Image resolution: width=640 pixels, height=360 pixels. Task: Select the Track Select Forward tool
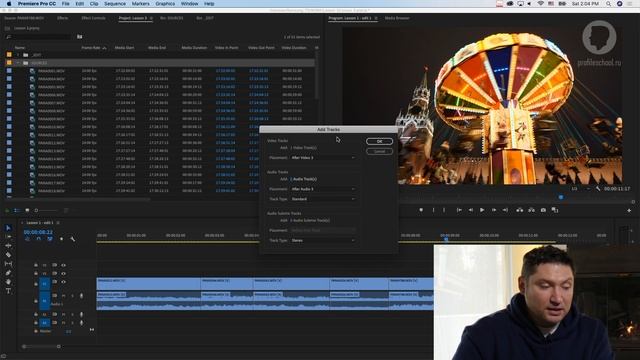tap(8, 237)
